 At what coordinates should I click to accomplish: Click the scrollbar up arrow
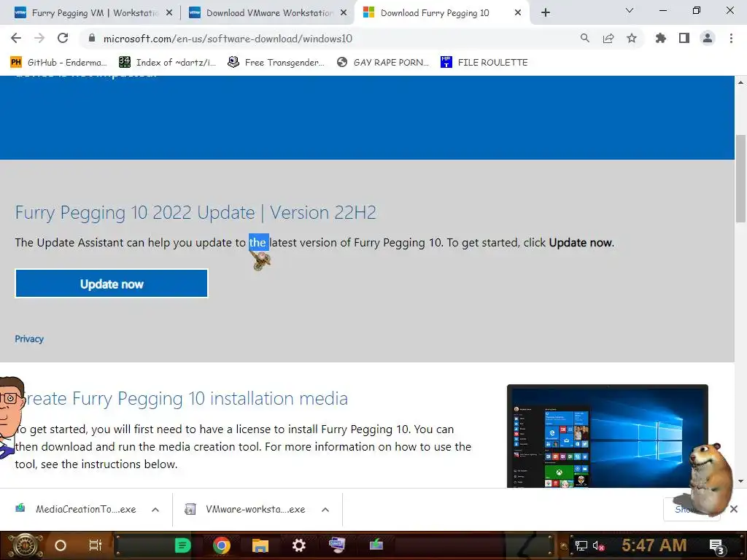740,82
